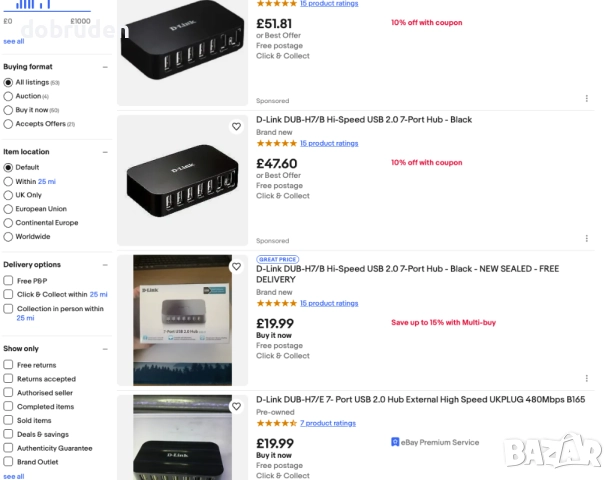Tick the Sold items checkbox
Image resolution: width=614 pixels, height=480 pixels.
point(9,421)
